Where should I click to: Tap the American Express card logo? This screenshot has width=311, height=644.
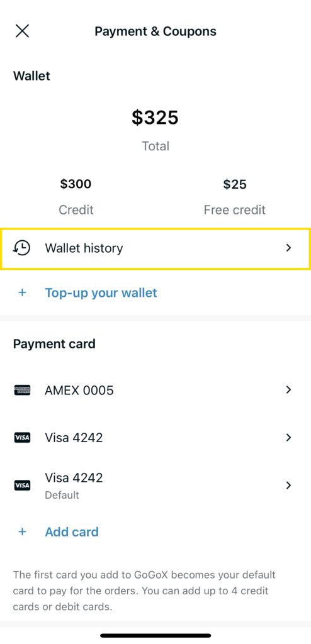pyautogui.click(x=22, y=390)
